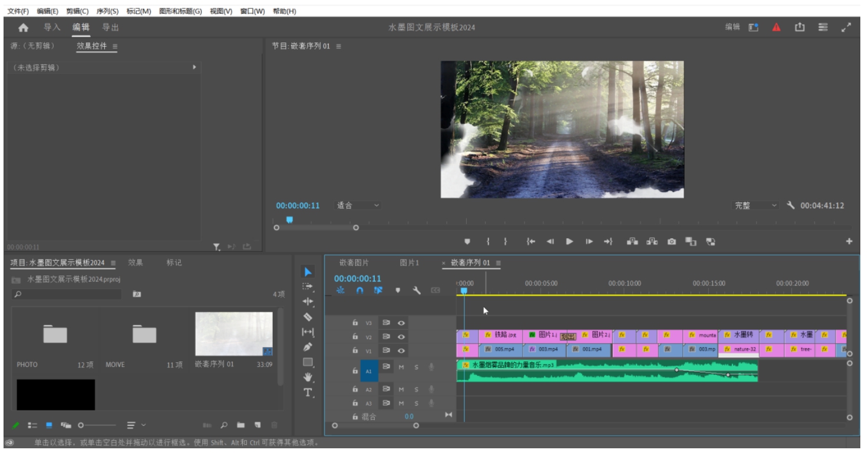Viewport: 868px width, 453px height.
Task: Choose the Type (T) tool
Action: (x=308, y=392)
